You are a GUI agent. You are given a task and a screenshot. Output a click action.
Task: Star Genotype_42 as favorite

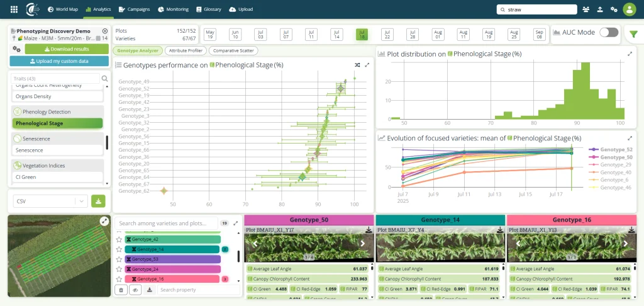(x=119, y=239)
